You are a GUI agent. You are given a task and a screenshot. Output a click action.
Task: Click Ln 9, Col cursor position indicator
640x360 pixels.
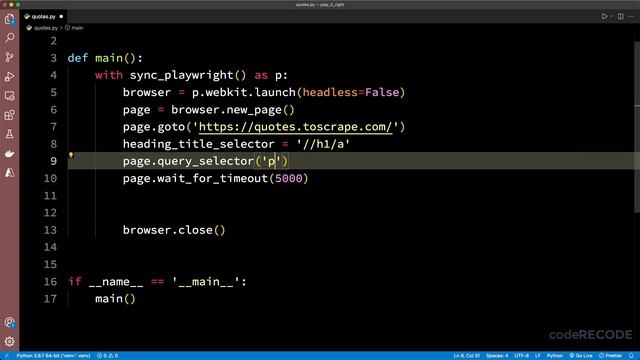click(x=467, y=356)
